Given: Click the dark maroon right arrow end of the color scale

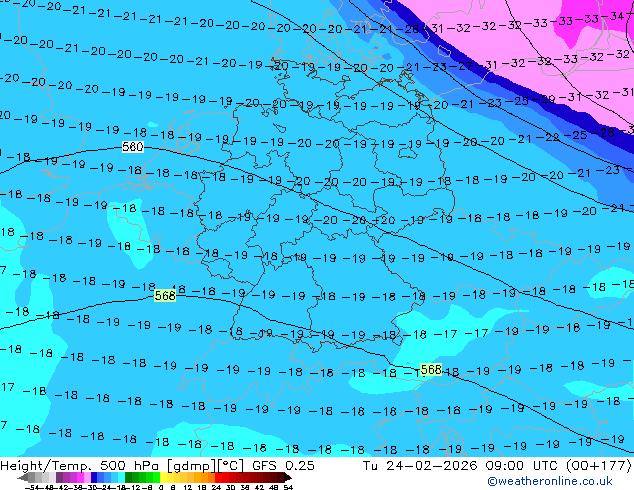Looking at the screenshot, I should point(288,477).
